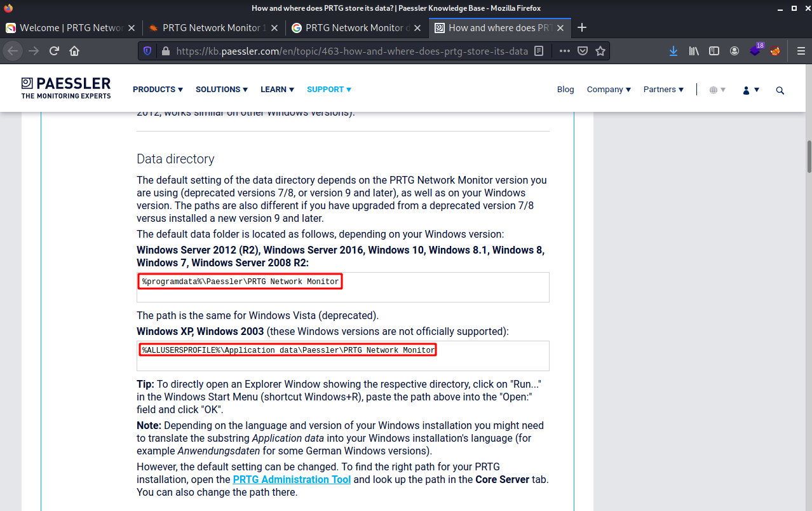Click the 'Note:' label text
The image size is (812, 511).
[149, 425]
